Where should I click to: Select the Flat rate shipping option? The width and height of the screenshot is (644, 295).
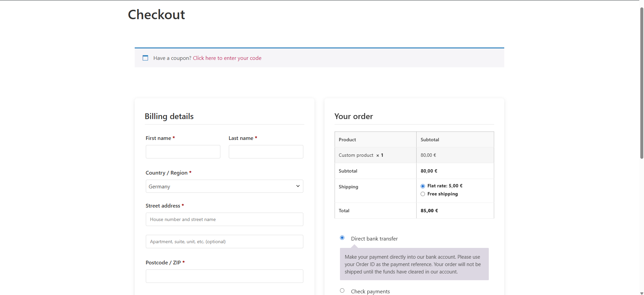(423, 186)
